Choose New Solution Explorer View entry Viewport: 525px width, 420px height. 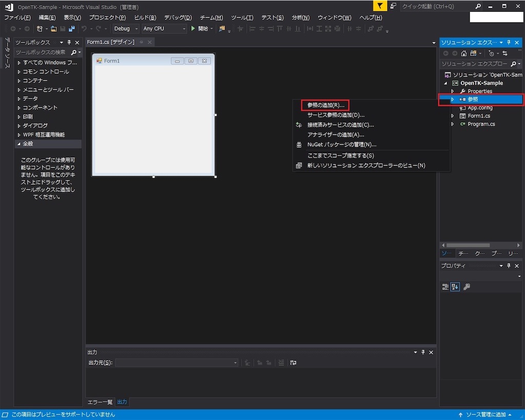click(x=366, y=165)
